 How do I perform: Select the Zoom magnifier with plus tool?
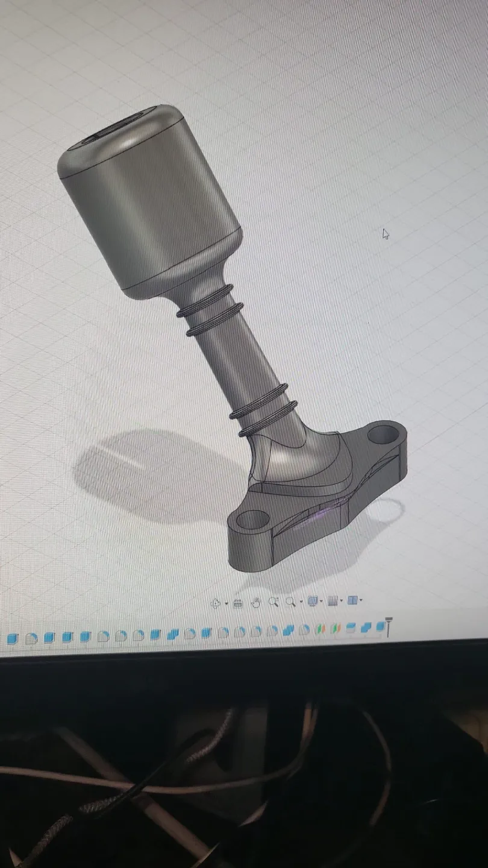(273, 602)
